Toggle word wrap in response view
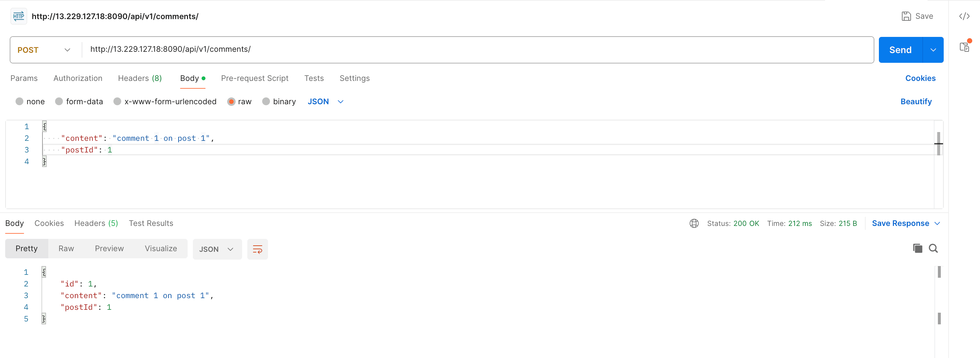980x358 pixels. (257, 249)
